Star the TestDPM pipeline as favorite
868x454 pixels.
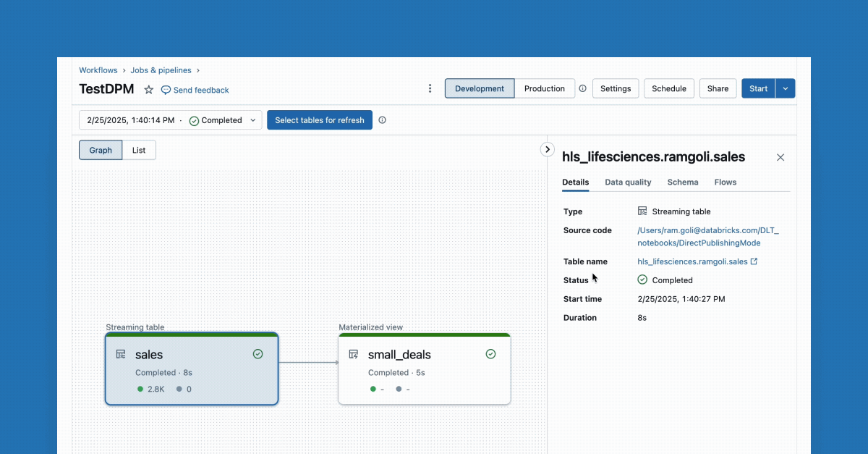(149, 90)
